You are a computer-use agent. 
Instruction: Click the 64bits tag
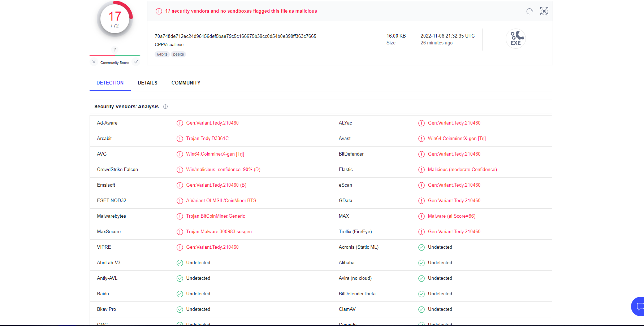pyautogui.click(x=162, y=55)
